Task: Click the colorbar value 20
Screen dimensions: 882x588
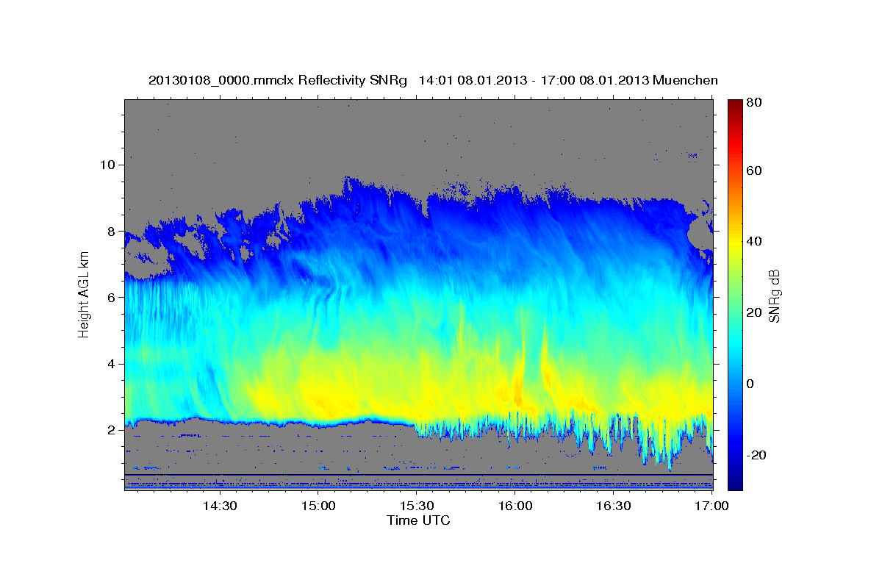Action: pyautogui.click(x=753, y=313)
